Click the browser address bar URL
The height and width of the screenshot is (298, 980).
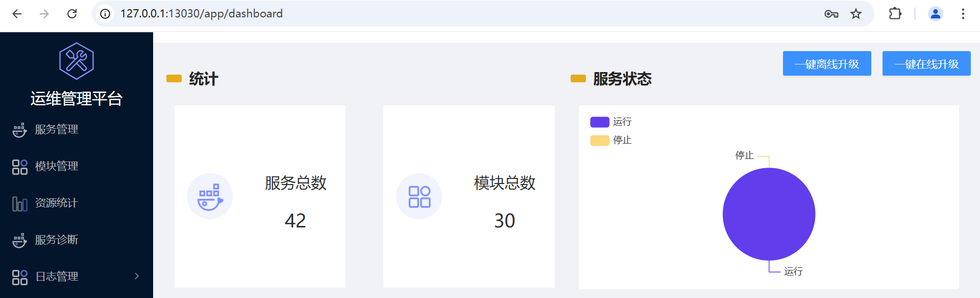pos(201,14)
